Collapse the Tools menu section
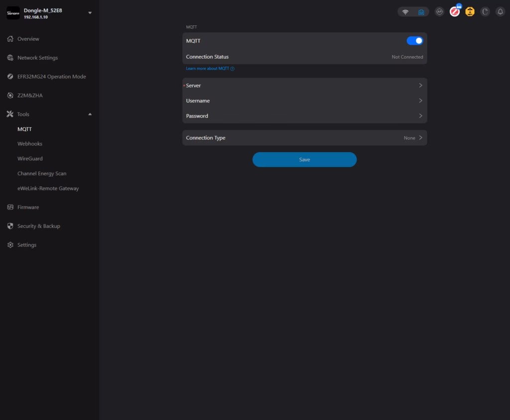 tap(90, 114)
